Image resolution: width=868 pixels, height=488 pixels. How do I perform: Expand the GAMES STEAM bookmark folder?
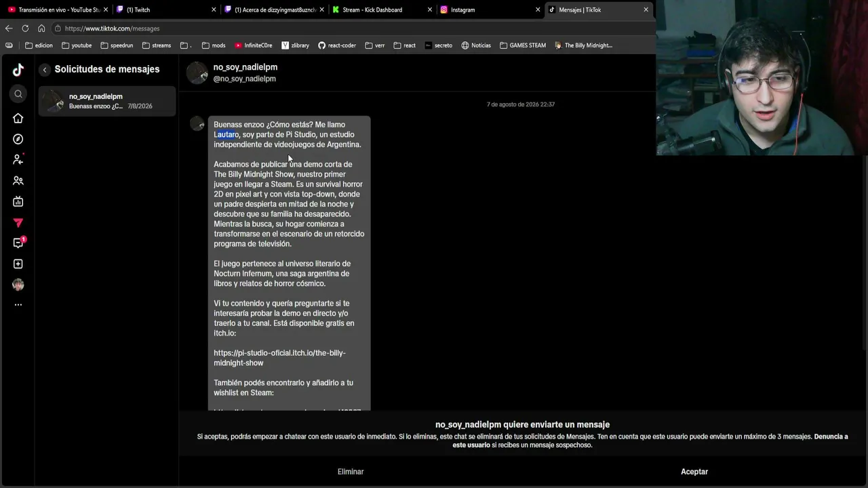pyautogui.click(x=523, y=45)
